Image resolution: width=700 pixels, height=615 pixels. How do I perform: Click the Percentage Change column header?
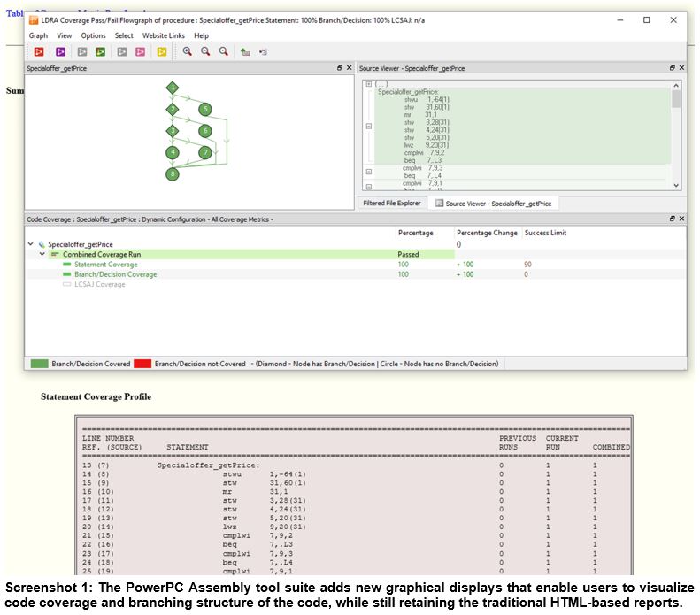487,233
